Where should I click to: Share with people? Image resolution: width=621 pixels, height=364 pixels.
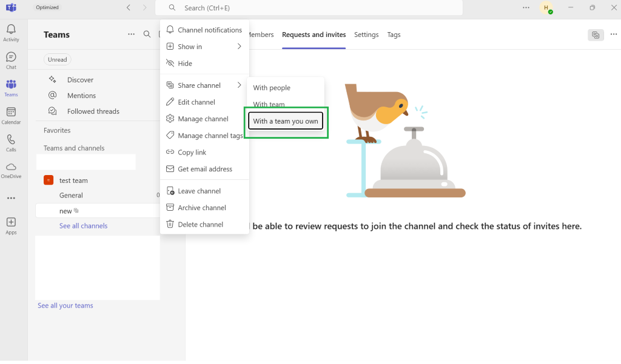point(286,88)
